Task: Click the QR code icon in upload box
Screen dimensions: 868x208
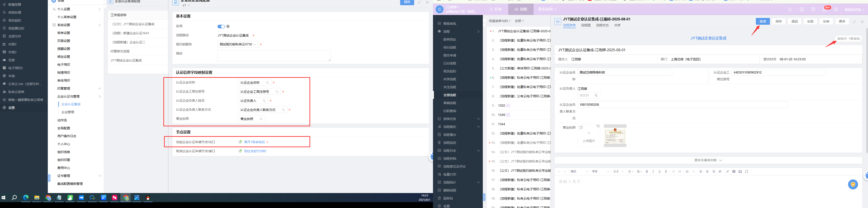Action: (x=598, y=126)
